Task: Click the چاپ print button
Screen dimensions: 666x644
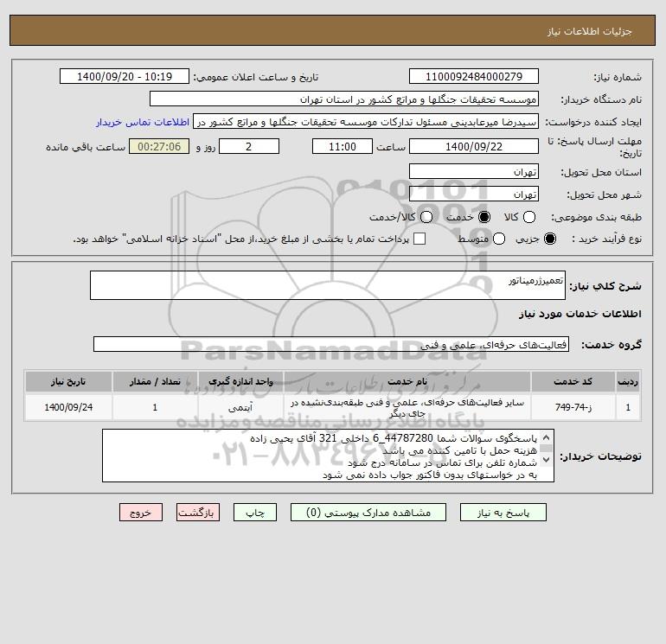Action: (x=255, y=513)
